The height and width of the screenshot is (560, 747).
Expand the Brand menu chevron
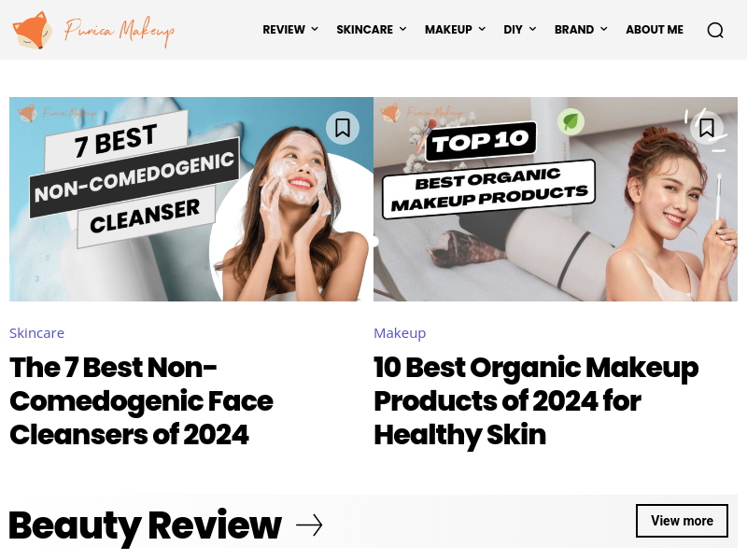pyautogui.click(x=604, y=29)
